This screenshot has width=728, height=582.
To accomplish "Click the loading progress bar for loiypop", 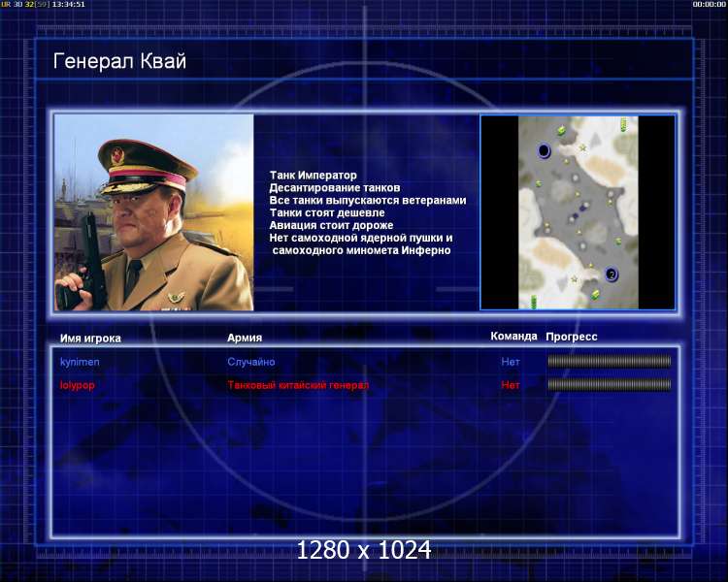I will 610,384.
